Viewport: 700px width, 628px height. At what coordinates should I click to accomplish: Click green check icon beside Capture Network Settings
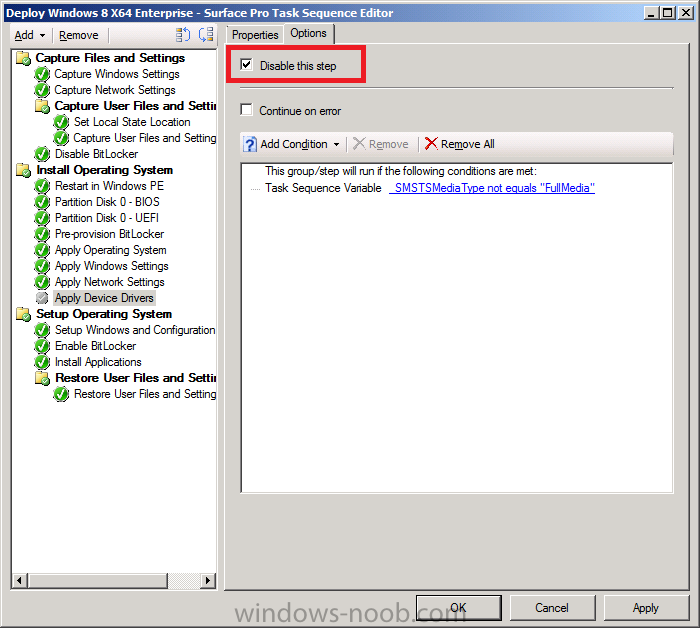pyautogui.click(x=42, y=90)
